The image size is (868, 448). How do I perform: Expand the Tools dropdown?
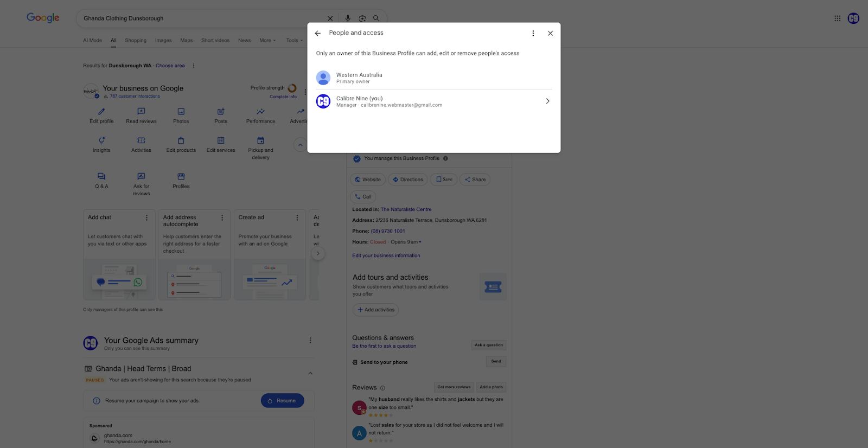click(295, 41)
